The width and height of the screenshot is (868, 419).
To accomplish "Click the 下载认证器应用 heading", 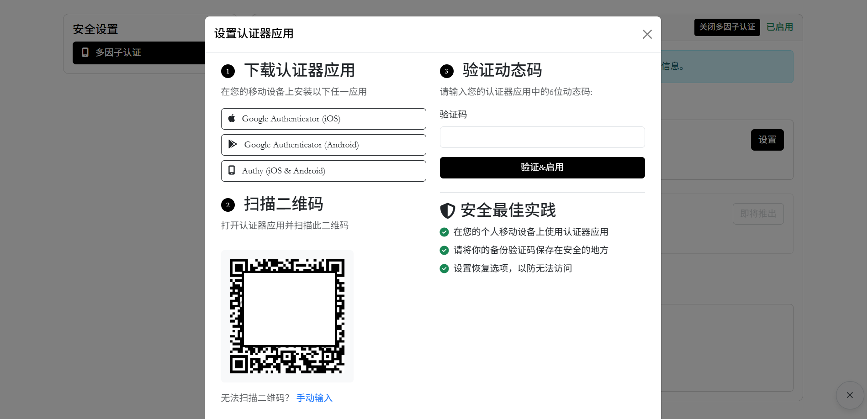I will pyautogui.click(x=300, y=71).
